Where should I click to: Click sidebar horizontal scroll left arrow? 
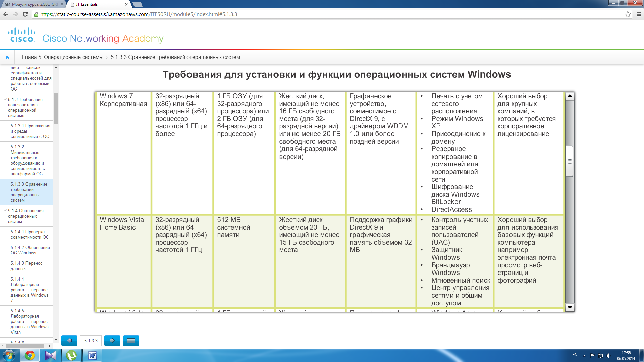coord(3,346)
